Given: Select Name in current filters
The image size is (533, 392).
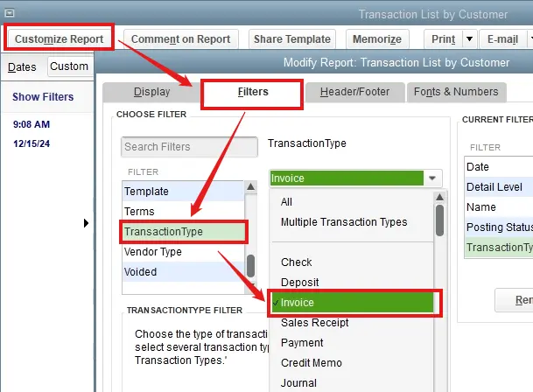Looking at the screenshot, I should pyautogui.click(x=499, y=207).
